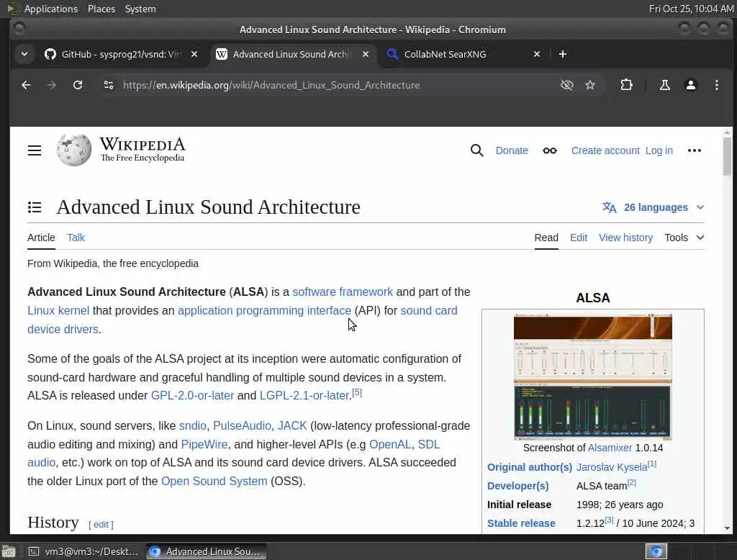This screenshot has width=737, height=560.
Task: Open the Extensions puzzle icon
Action: tap(626, 85)
